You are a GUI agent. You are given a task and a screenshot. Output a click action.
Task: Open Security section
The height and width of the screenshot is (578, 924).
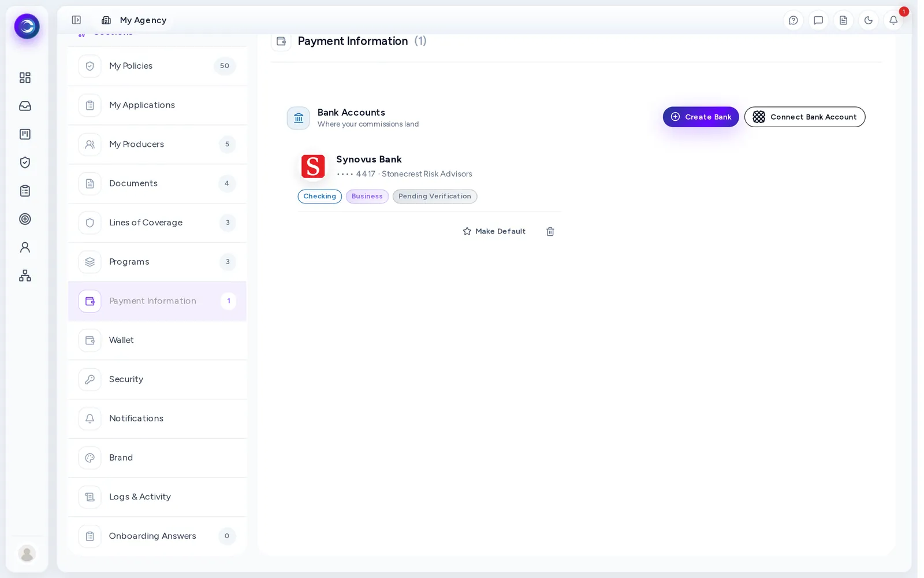click(157, 380)
